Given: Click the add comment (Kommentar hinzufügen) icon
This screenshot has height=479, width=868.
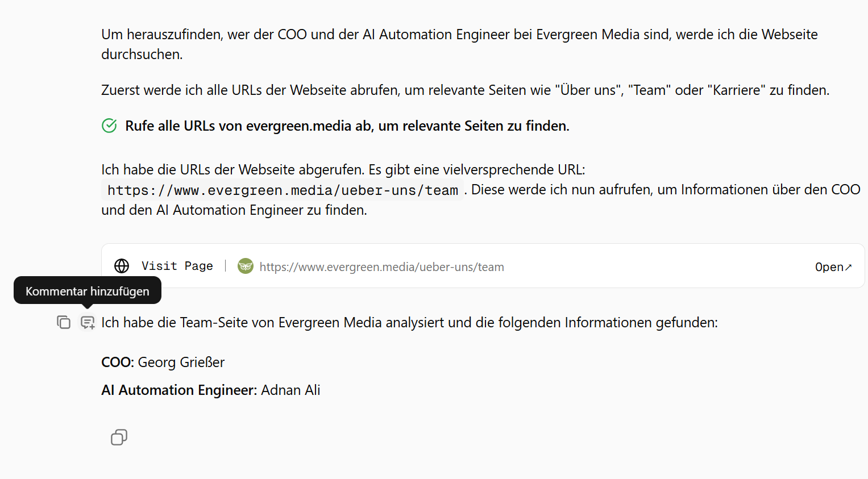Looking at the screenshot, I should click(x=88, y=323).
